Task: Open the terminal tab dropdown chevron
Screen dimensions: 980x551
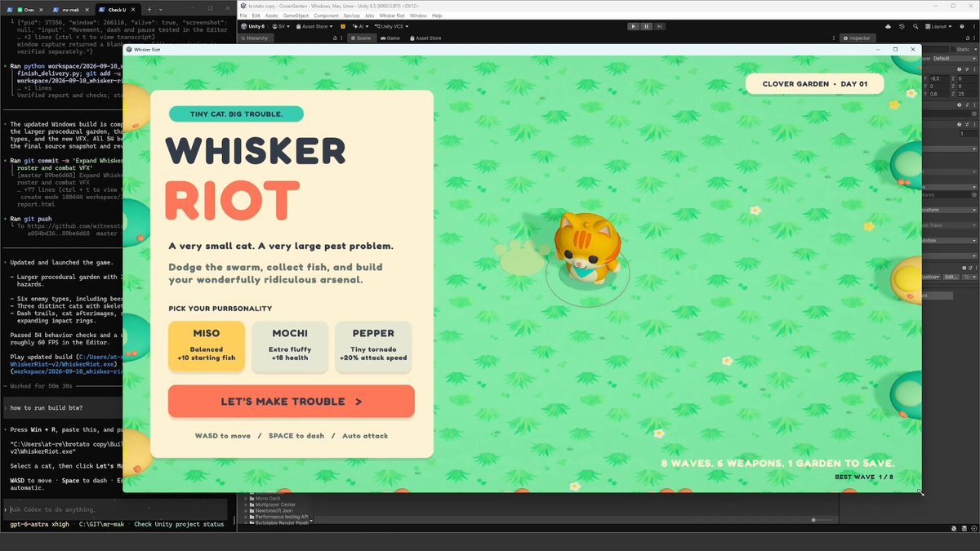Action: (162, 9)
